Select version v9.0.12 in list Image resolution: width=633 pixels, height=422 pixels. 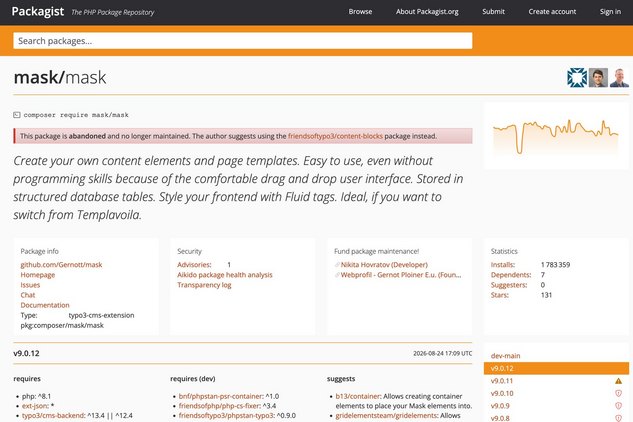tap(556, 368)
